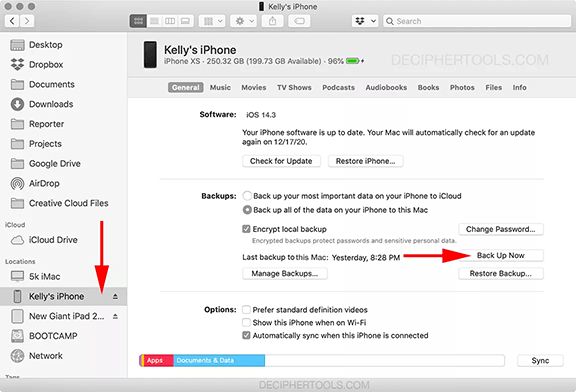Switch Finder to list view
This screenshot has height=392, width=576.
tap(154, 21)
